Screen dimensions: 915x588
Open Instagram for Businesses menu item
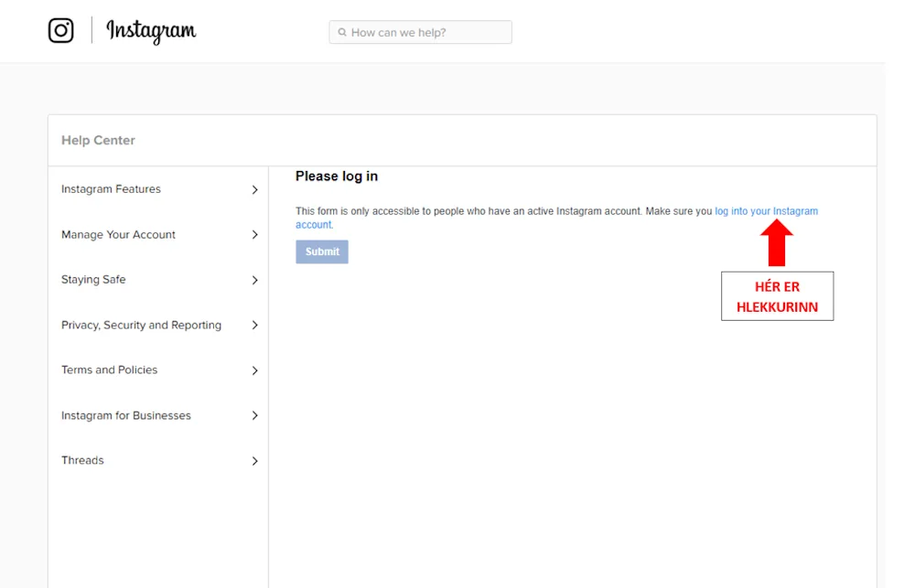126,415
